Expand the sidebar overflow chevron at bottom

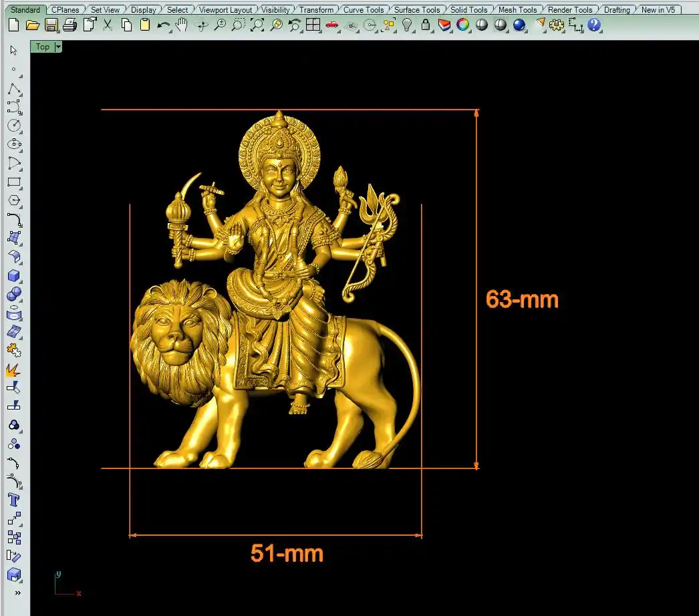(x=17, y=593)
